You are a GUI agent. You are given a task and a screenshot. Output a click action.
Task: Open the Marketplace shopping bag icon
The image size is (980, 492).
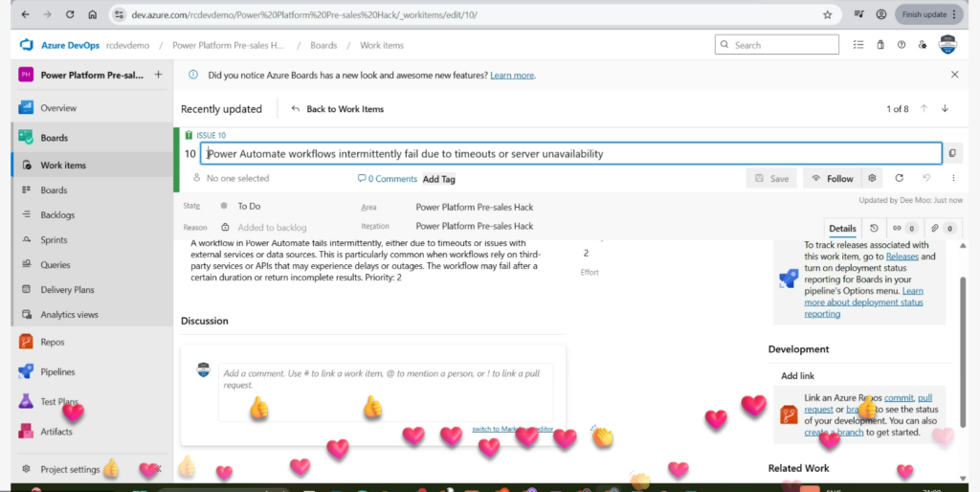click(880, 45)
